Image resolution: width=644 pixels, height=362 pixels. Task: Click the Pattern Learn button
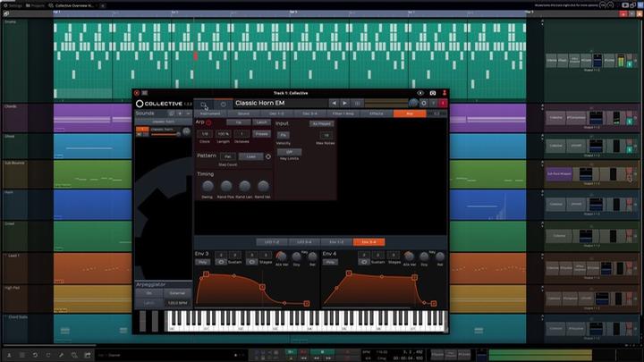point(251,156)
